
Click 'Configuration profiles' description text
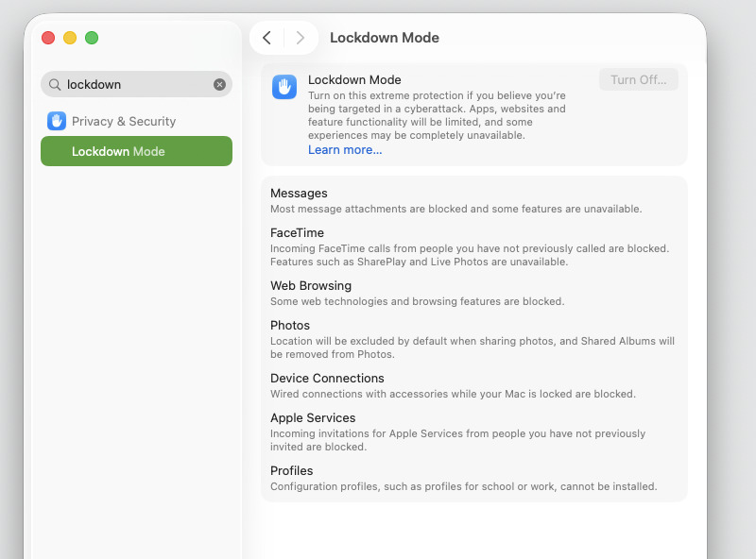tap(463, 486)
